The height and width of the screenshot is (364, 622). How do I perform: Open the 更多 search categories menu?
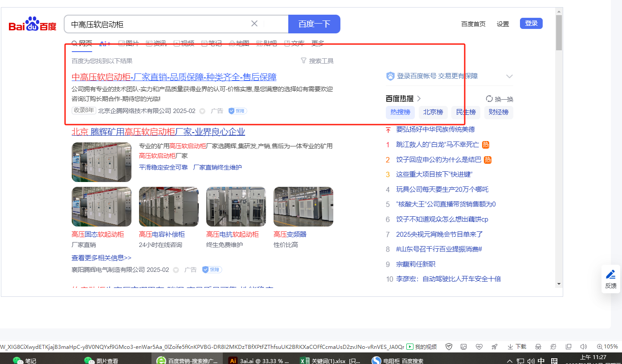point(318,43)
